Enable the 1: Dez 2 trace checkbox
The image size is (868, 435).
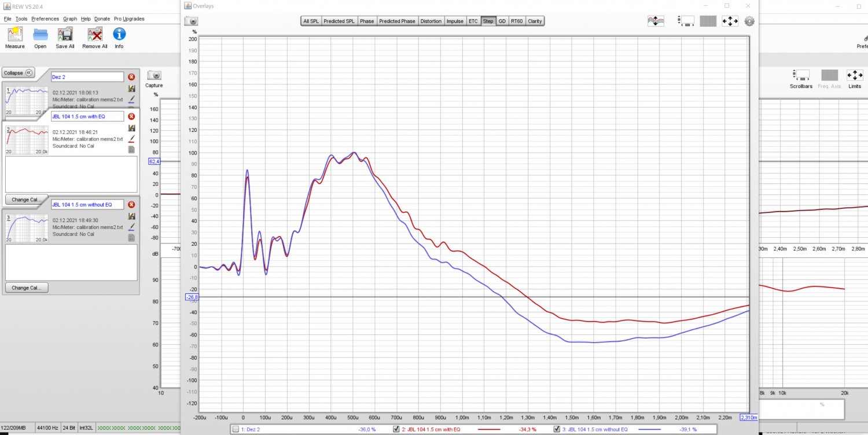tap(235, 429)
